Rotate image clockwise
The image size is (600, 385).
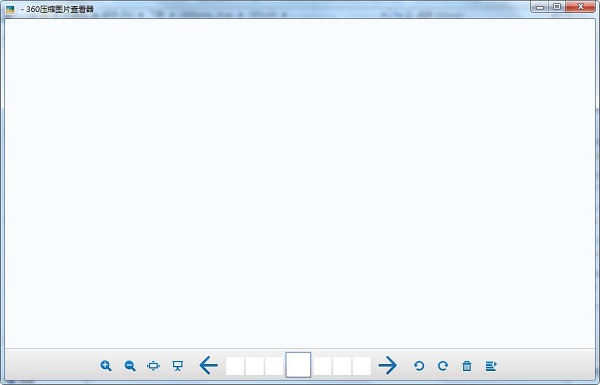pos(443,366)
